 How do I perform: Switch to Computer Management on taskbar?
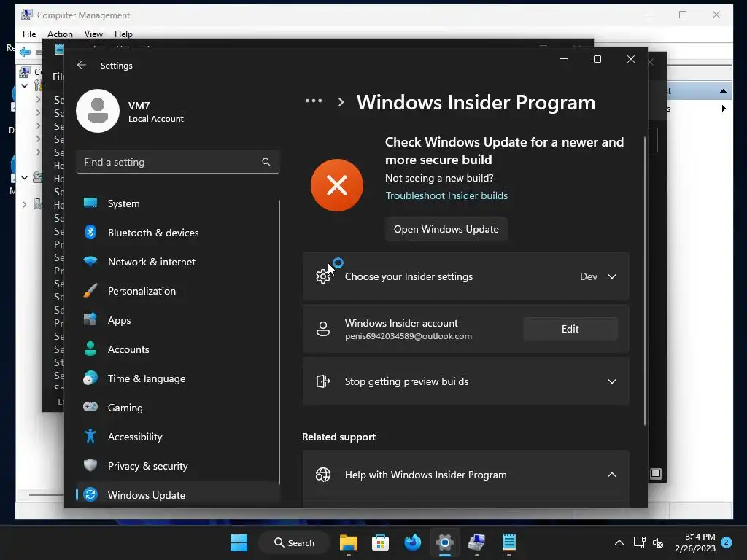476,542
